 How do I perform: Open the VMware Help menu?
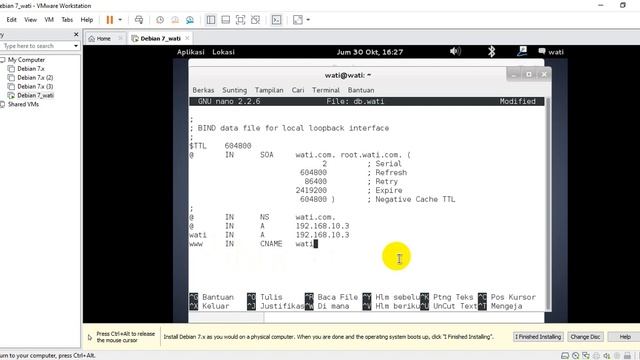point(87,20)
